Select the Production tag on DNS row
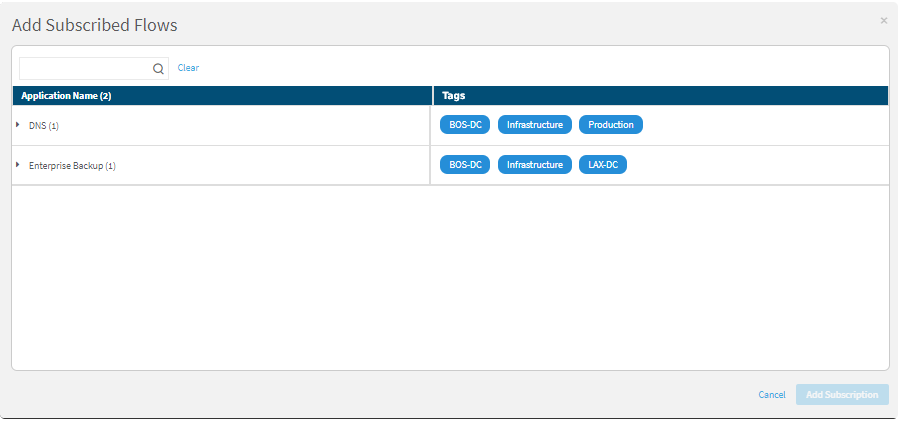Image resolution: width=902 pixels, height=424 pixels. (x=611, y=125)
